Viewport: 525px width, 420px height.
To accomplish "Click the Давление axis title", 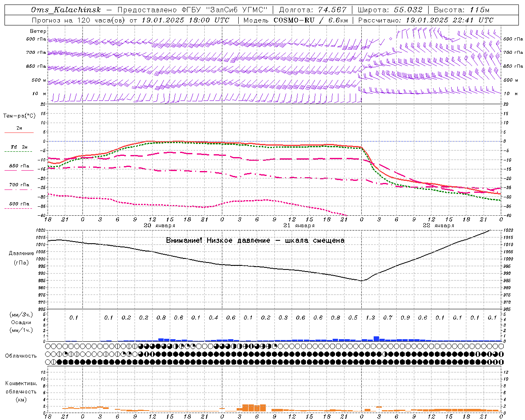I will click(x=21, y=253).
